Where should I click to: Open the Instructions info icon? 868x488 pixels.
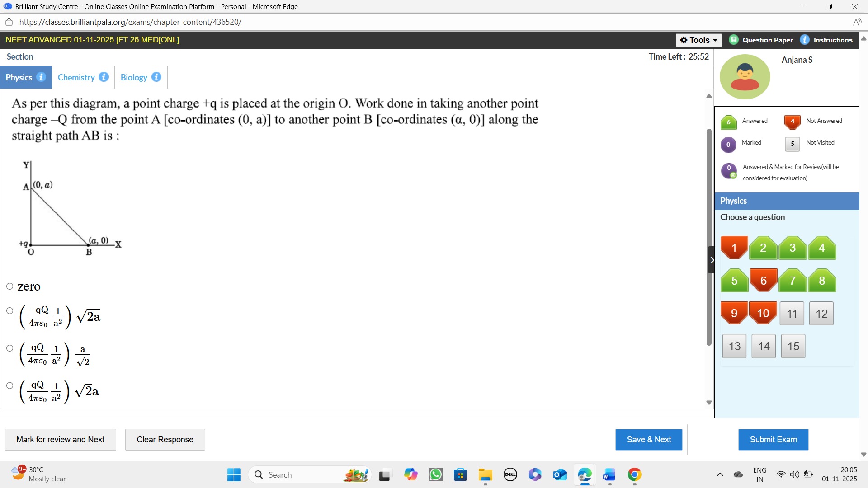[x=805, y=40]
